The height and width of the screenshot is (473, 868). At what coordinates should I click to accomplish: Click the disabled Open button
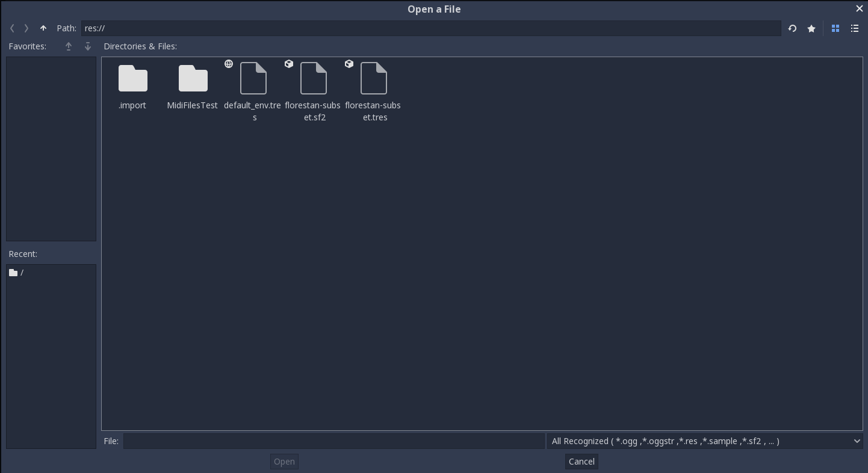pos(284,462)
